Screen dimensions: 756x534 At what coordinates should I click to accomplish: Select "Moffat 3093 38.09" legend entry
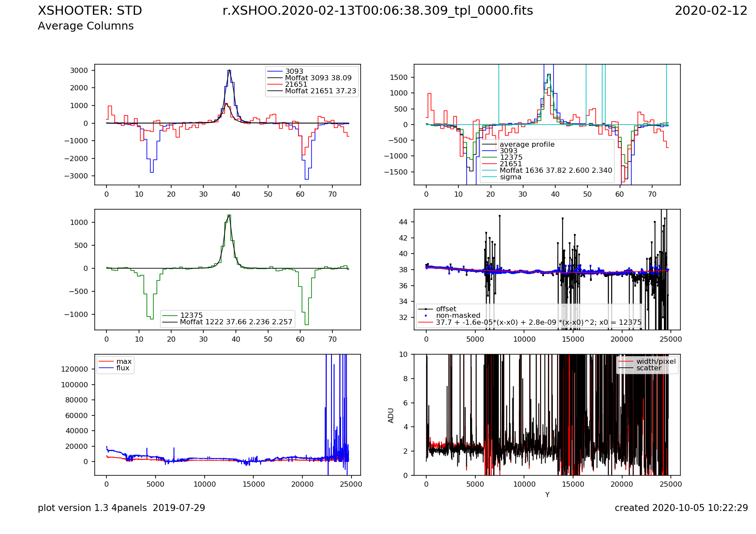[318, 78]
